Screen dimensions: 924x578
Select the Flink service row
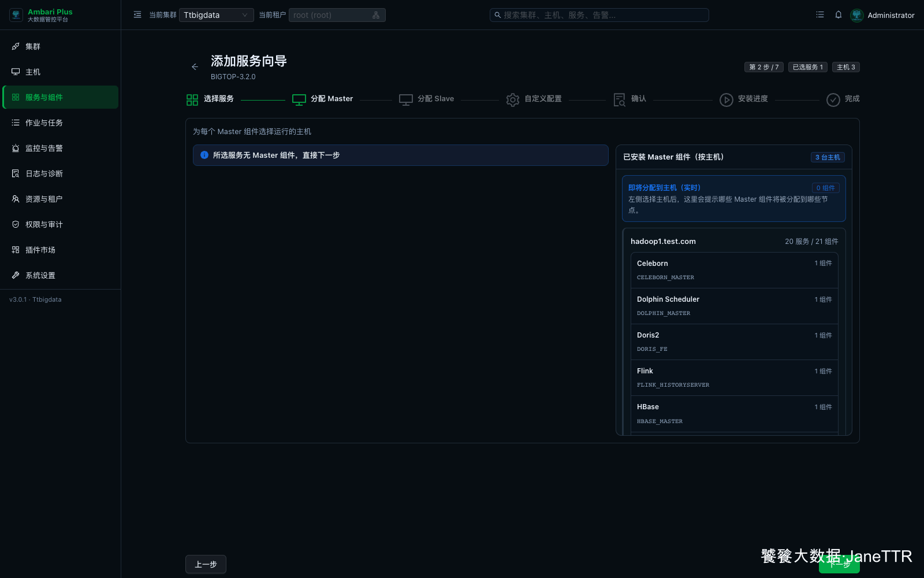(x=734, y=377)
